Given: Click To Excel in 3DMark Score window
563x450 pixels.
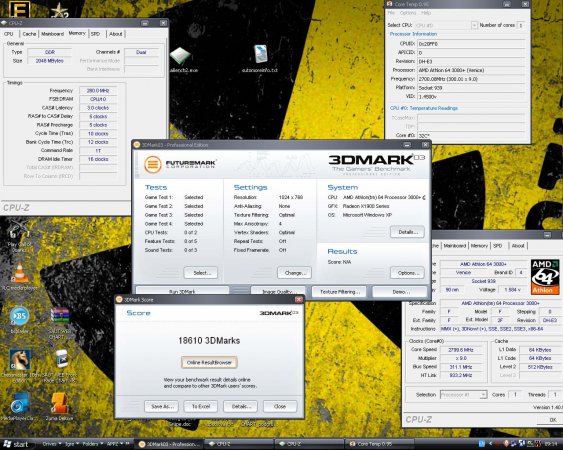Looking at the screenshot, I should pos(201,406).
